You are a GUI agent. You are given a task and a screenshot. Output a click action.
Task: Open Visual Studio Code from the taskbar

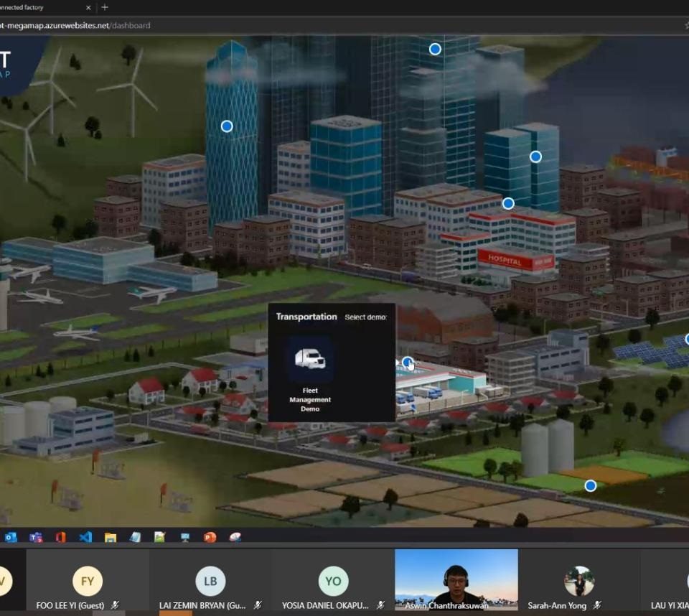[x=85, y=537]
